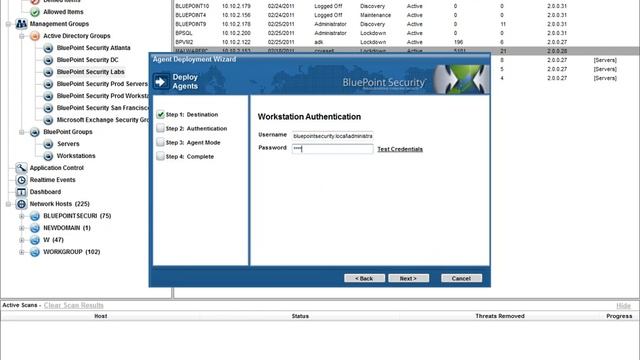Toggle Step 3 Agent Mode checkbox
This screenshot has width=640, height=360.
coord(160,142)
